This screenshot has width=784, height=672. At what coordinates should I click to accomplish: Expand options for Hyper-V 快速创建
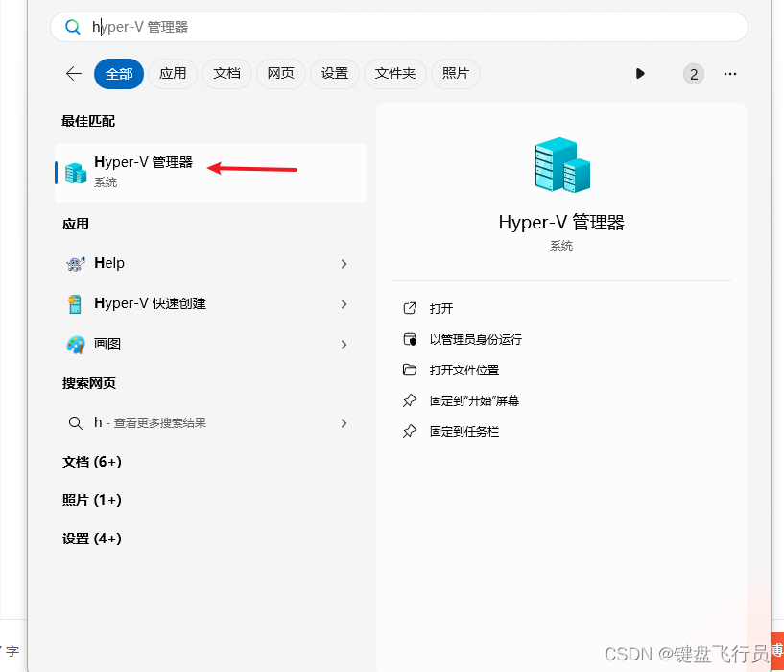(x=344, y=304)
